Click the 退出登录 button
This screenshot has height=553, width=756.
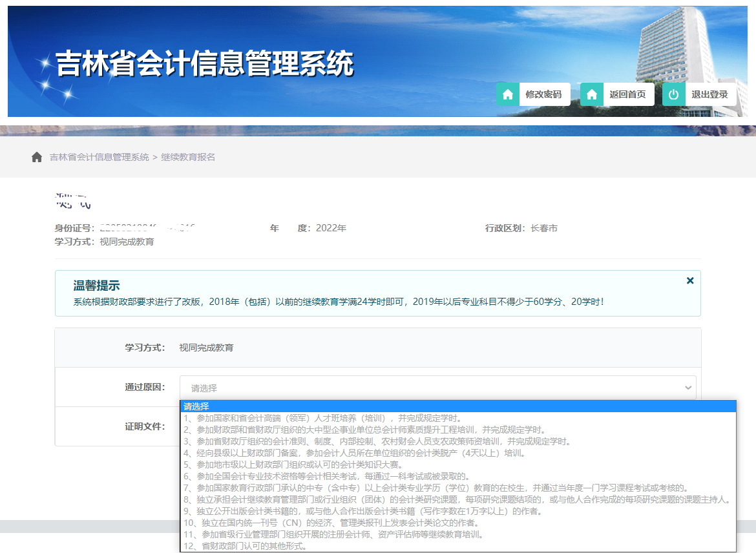[x=709, y=94]
